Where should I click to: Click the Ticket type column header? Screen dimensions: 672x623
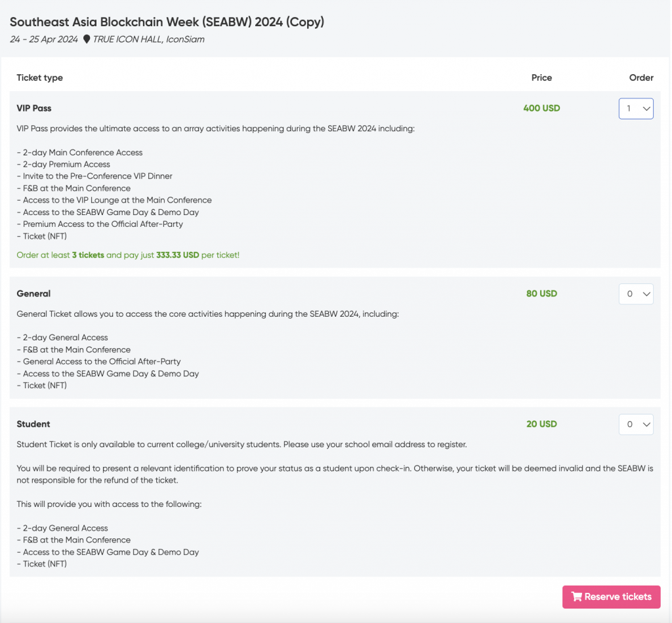[39, 77]
